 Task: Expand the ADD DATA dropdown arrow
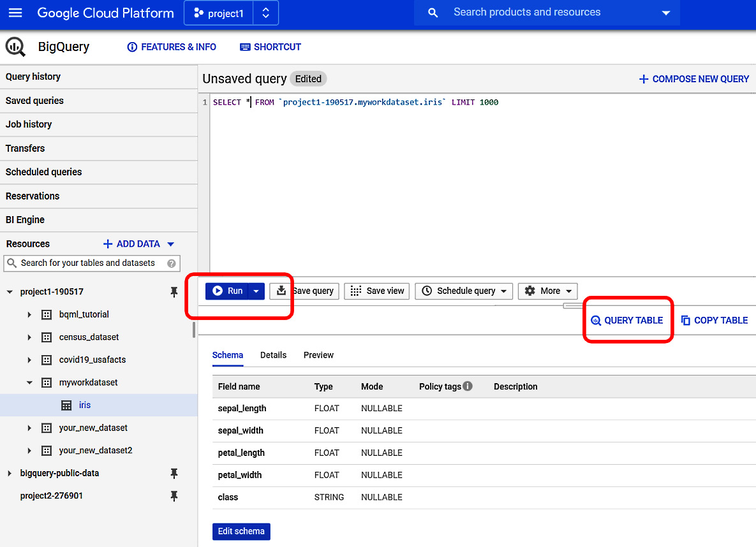171,244
